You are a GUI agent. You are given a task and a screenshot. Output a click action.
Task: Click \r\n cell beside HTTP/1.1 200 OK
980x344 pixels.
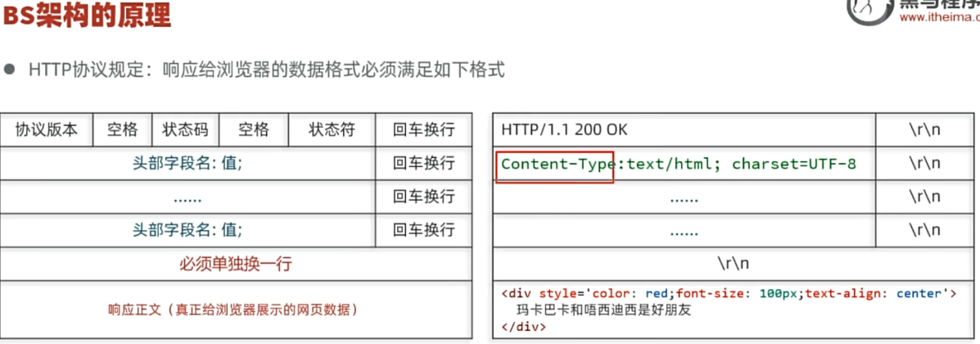coord(925,130)
